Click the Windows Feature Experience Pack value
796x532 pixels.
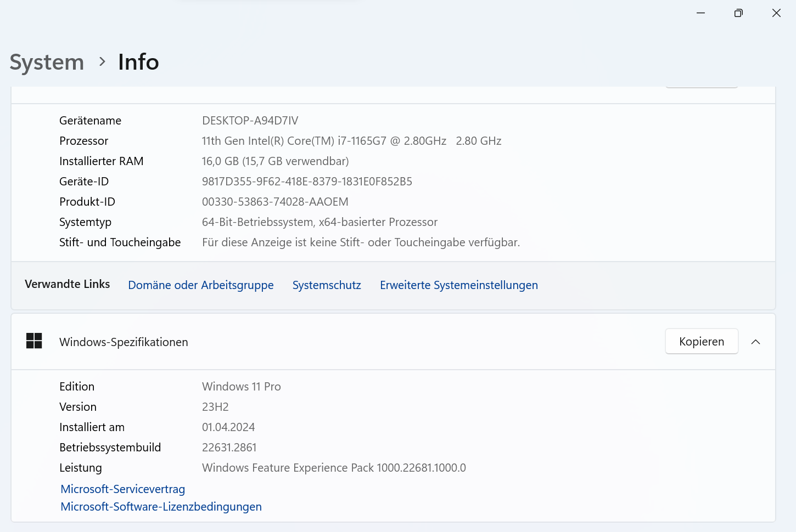pyautogui.click(x=334, y=468)
